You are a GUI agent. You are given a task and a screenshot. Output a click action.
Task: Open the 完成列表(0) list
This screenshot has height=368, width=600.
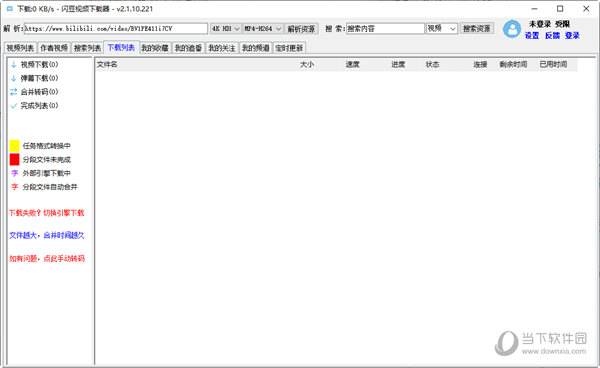pyautogui.click(x=39, y=106)
